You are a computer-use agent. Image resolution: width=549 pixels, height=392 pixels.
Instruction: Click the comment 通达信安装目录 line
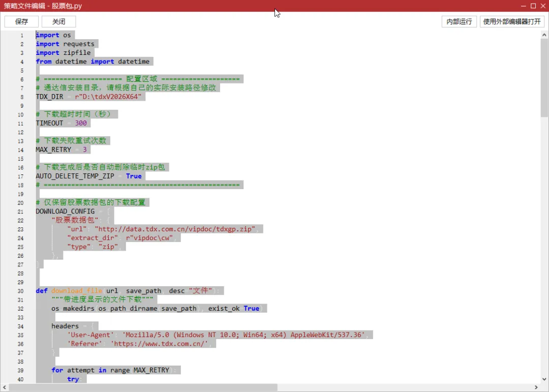126,87
